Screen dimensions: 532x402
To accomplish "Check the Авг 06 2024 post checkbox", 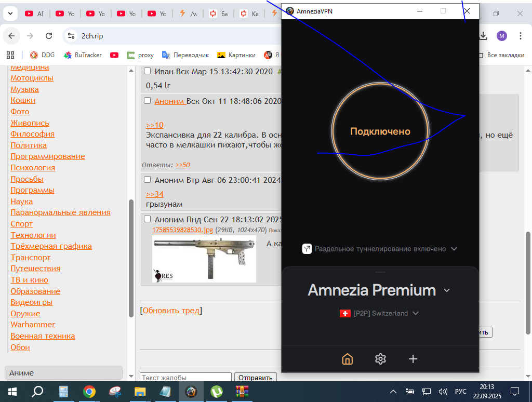I will click(147, 180).
